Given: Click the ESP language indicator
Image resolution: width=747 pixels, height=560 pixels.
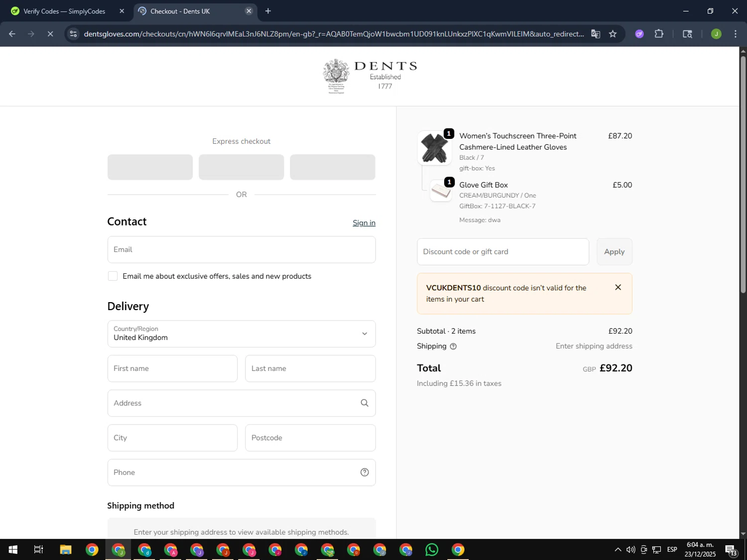Looking at the screenshot, I should point(672,550).
